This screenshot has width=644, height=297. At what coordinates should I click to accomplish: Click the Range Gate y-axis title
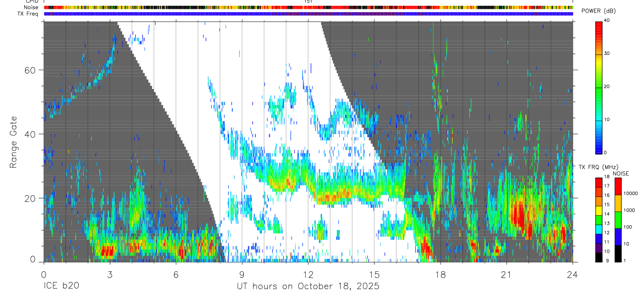[14, 142]
